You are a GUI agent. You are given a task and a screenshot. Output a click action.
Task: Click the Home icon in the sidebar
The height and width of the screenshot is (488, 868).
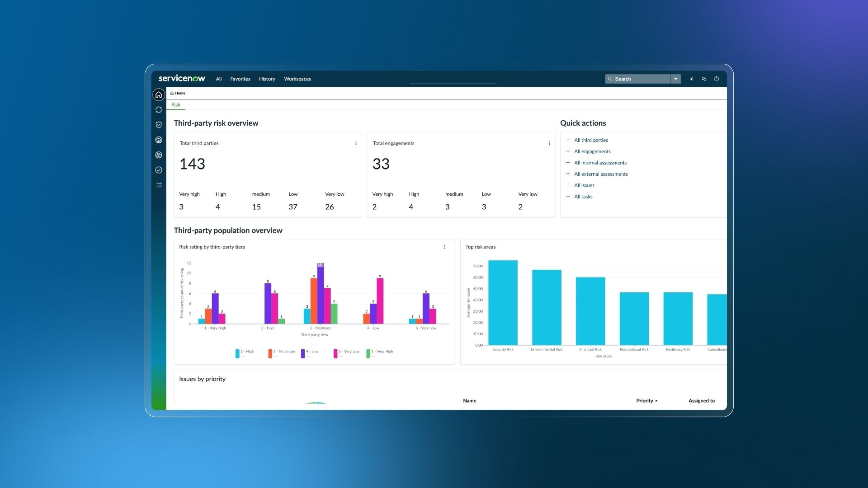click(x=159, y=94)
